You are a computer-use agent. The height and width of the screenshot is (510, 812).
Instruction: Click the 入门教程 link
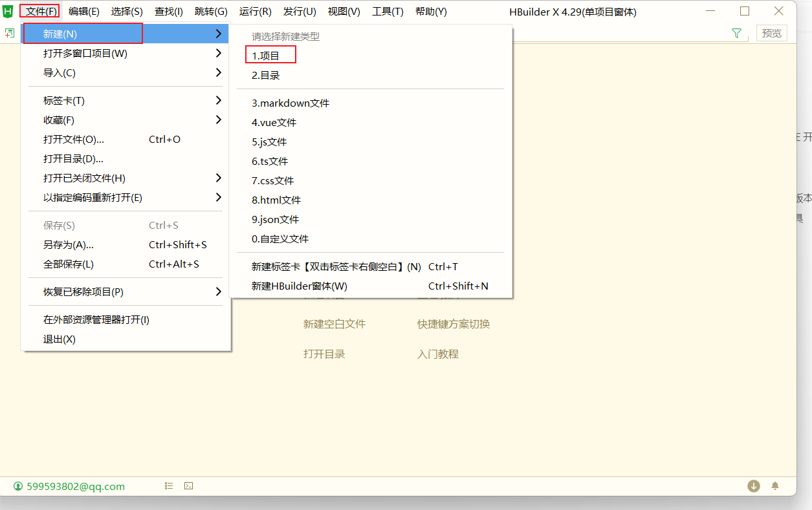point(438,354)
